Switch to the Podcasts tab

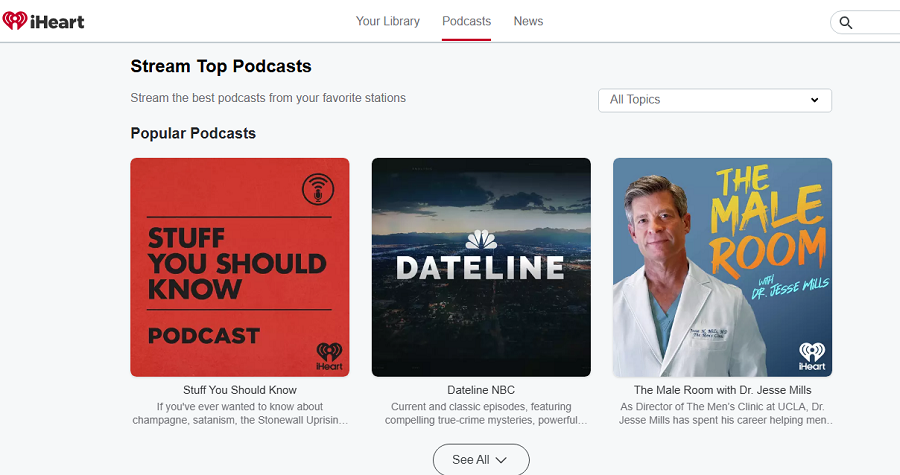(466, 21)
